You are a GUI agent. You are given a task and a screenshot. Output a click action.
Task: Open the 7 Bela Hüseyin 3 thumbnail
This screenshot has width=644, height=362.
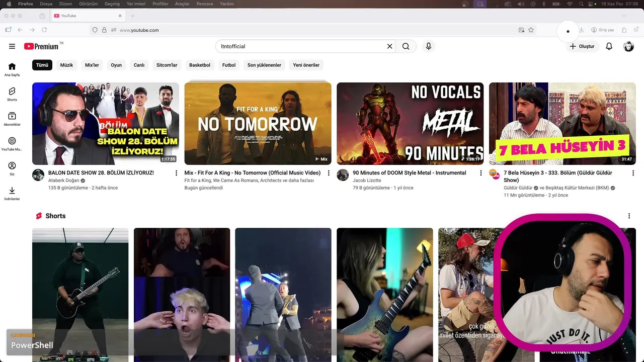click(562, 124)
